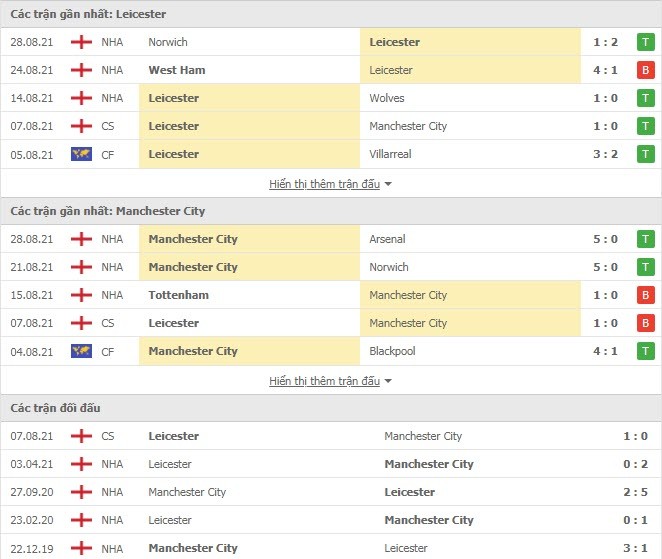Open the Leicester vs Villarreal 3:2 match
The height and width of the screenshot is (559, 662).
331,154
